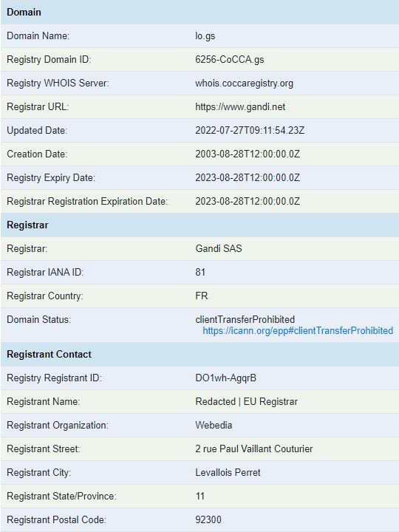Click the Registrar Registration Expiration Date value
The height and width of the screenshot is (532, 399).
click(x=248, y=201)
